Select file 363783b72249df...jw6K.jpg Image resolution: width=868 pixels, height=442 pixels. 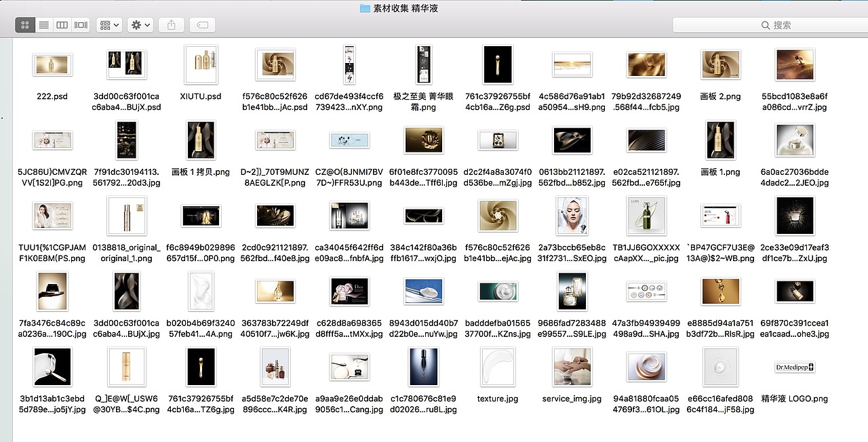point(275,292)
